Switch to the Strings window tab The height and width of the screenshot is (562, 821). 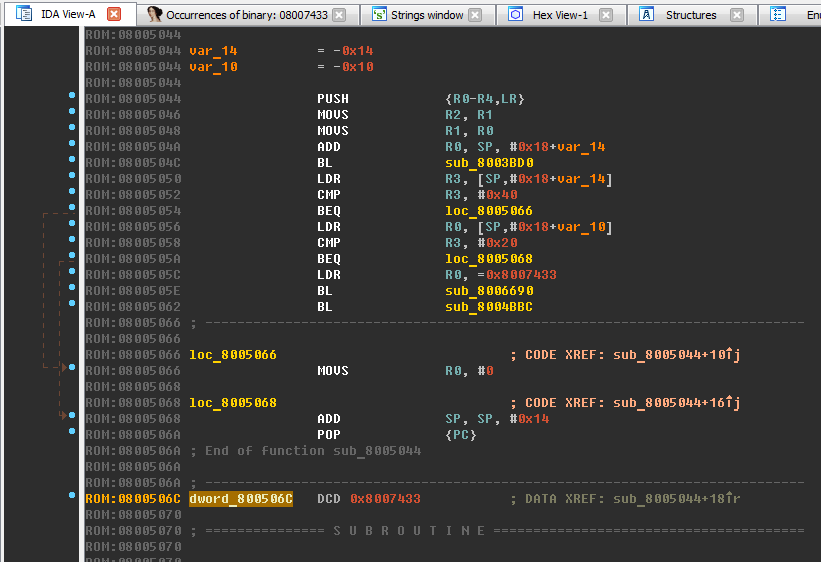[427, 15]
